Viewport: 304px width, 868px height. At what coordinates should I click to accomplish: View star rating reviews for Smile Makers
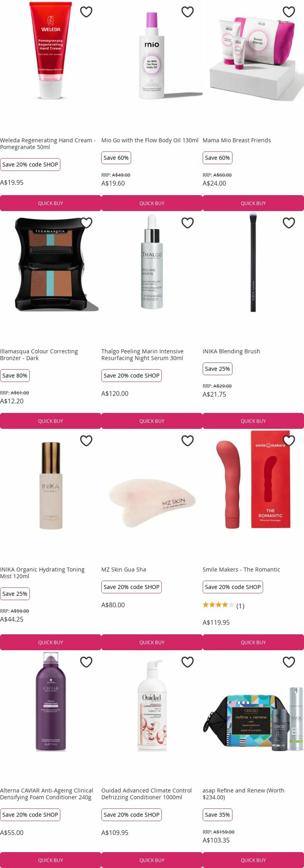(x=224, y=606)
